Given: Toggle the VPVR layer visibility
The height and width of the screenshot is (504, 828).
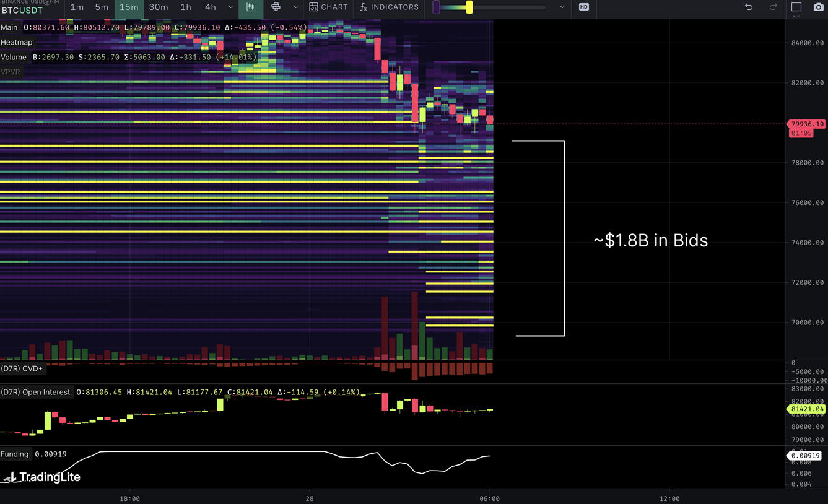Looking at the screenshot, I should 11,72.
